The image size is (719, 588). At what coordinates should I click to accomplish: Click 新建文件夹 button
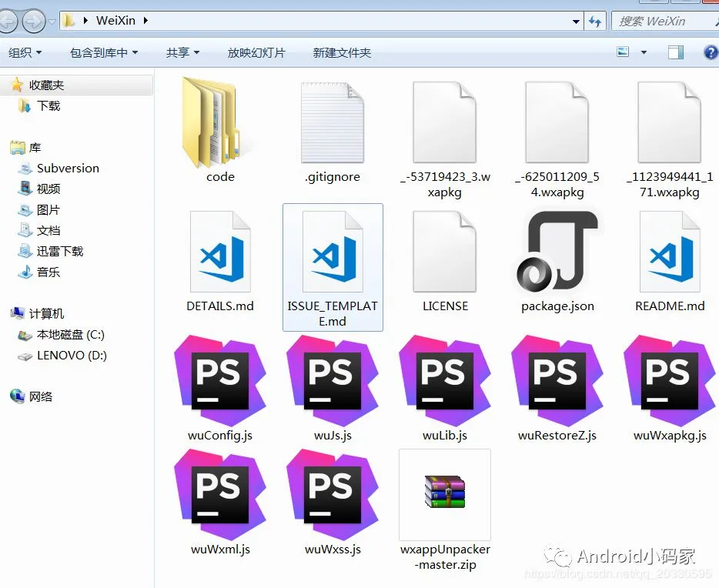pyautogui.click(x=342, y=52)
